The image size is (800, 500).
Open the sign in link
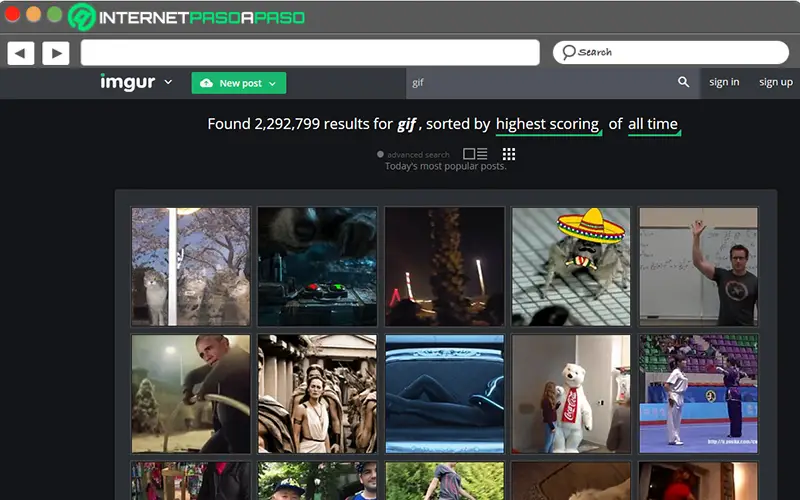pos(723,82)
